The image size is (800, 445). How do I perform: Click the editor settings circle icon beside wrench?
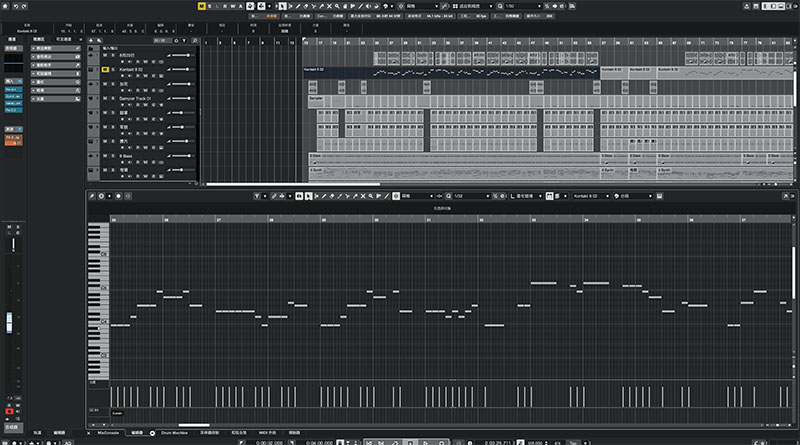pyautogui.click(x=101, y=196)
